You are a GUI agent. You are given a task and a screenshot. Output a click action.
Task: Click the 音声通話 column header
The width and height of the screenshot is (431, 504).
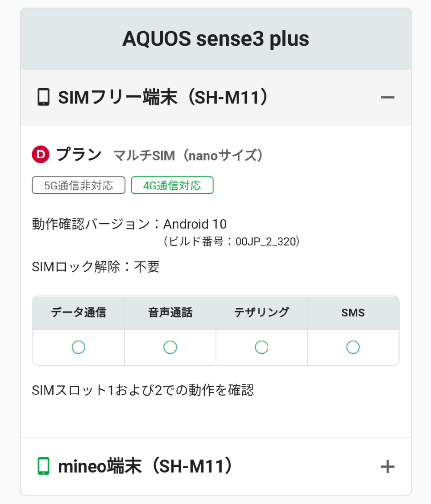tap(170, 313)
